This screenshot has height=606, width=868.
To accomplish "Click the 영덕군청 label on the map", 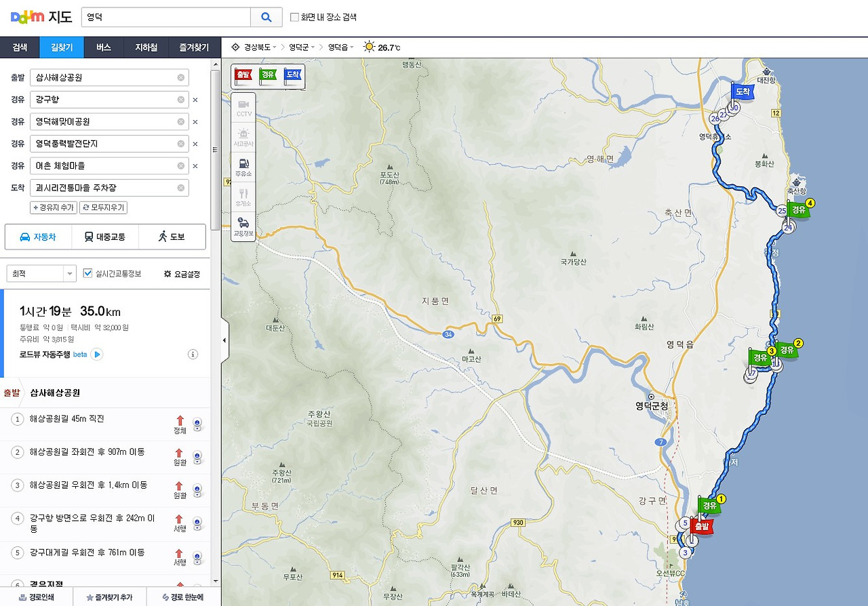I will point(652,406).
